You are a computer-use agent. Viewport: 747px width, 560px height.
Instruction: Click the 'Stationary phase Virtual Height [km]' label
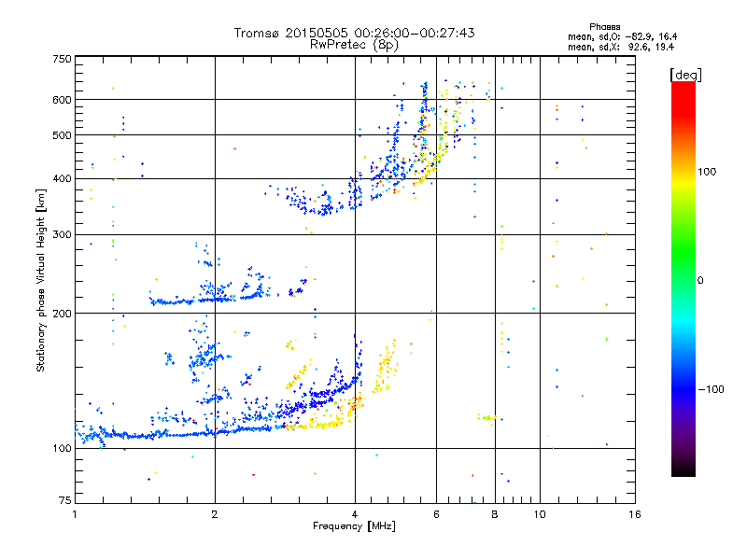tap(41, 280)
